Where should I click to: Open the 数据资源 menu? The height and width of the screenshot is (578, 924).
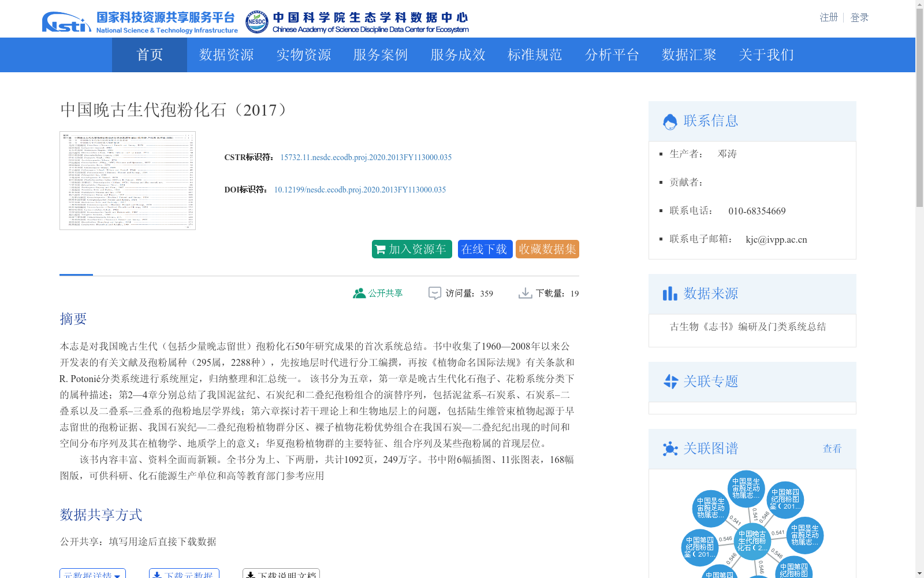tap(226, 55)
